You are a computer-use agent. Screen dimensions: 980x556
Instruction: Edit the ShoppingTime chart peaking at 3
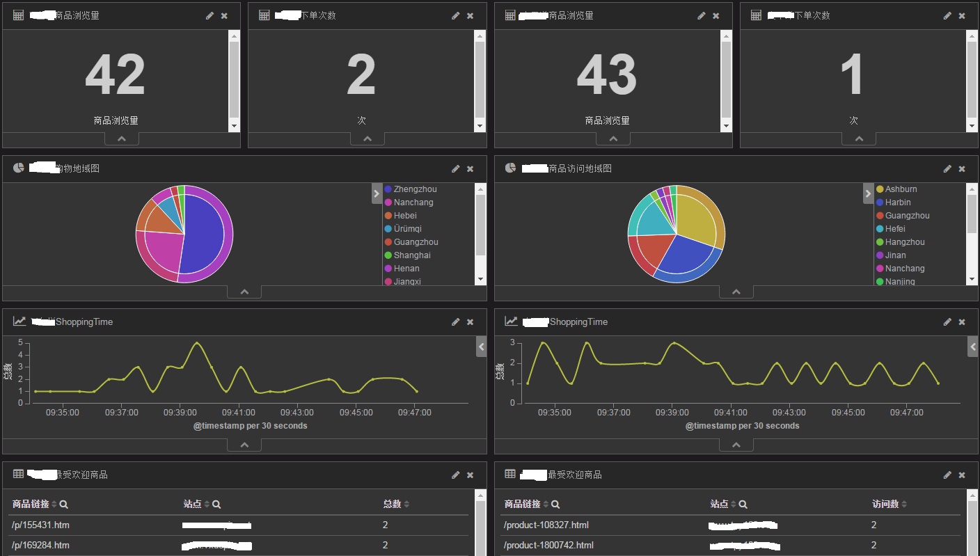(947, 321)
